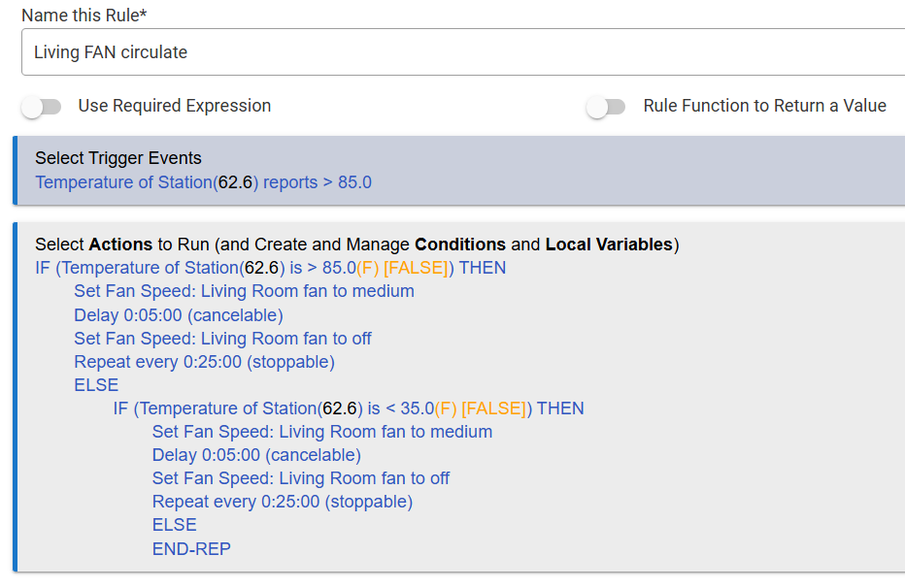Select first Set Fan Speed to off action
The width and height of the screenshot is (905, 588).
coord(222,339)
